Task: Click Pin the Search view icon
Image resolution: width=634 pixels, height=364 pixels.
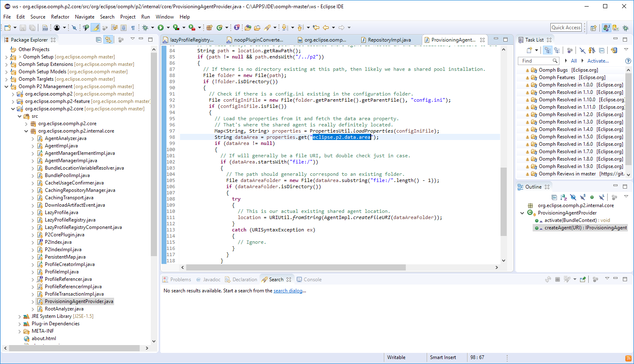Action: point(583,279)
